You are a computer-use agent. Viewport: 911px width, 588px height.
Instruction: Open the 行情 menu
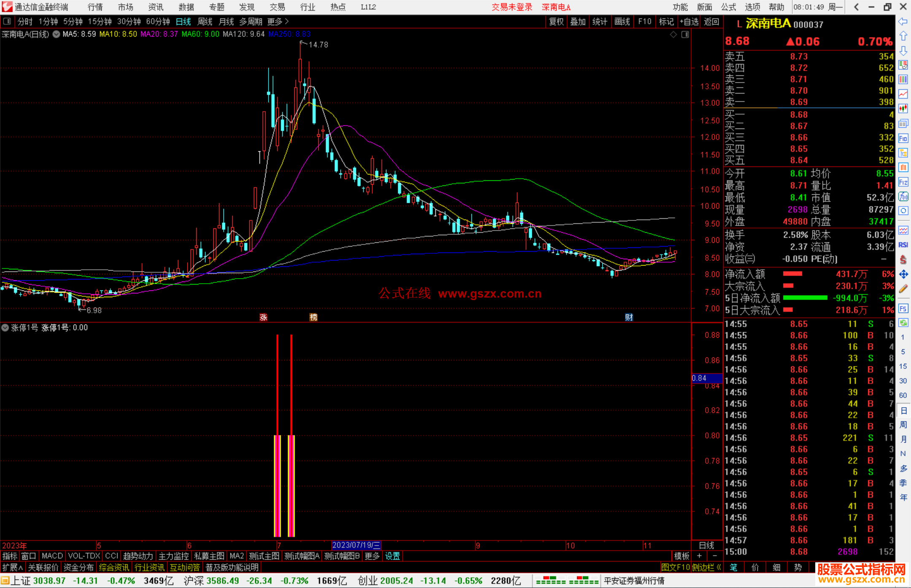pos(95,7)
